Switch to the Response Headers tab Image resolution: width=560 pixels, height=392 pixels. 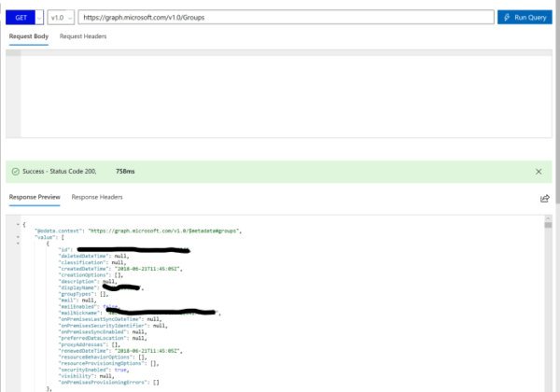point(97,197)
